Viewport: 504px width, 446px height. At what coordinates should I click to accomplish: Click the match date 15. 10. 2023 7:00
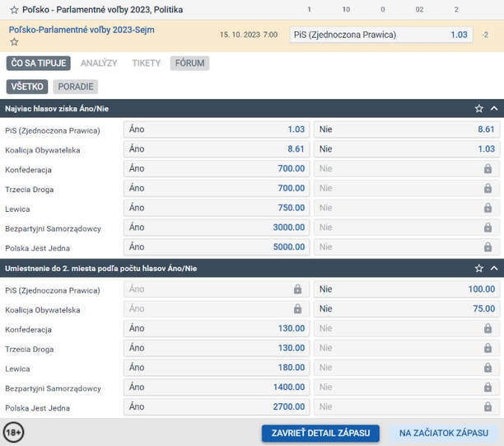click(x=249, y=35)
